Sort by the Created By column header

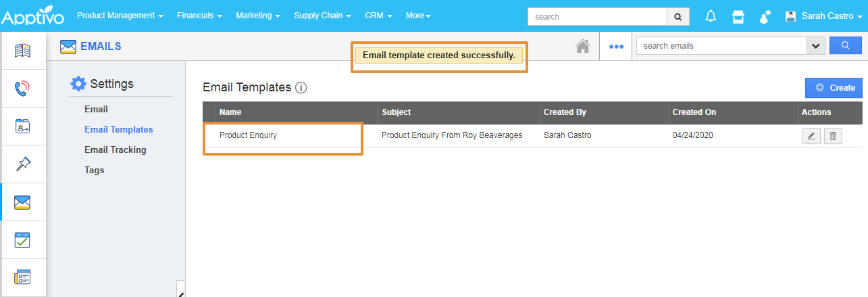(x=565, y=112)
